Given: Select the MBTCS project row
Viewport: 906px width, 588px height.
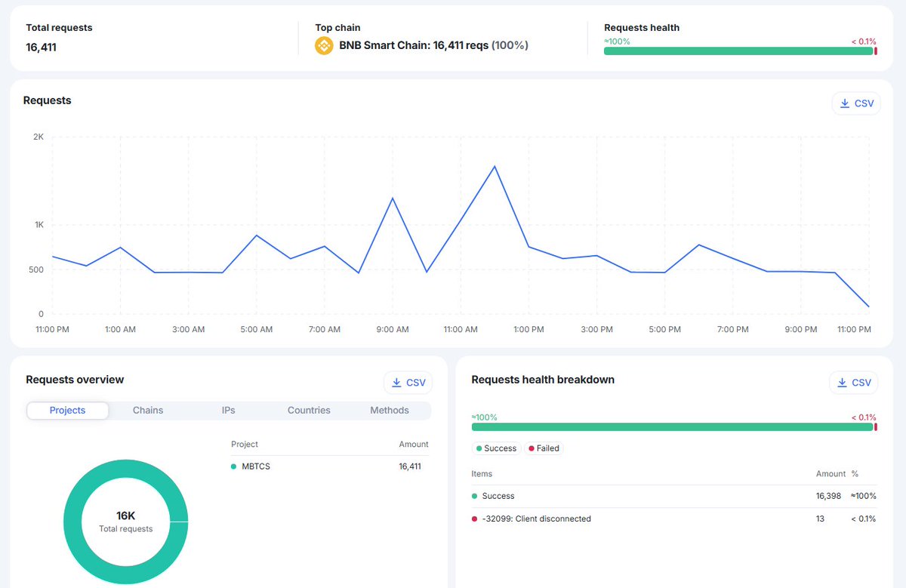Looking at the screenshot, I should [329, 466].
